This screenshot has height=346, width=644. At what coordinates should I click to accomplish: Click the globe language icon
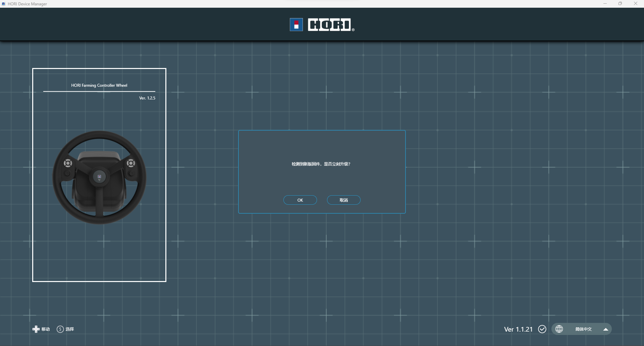[x=559, y=329]
